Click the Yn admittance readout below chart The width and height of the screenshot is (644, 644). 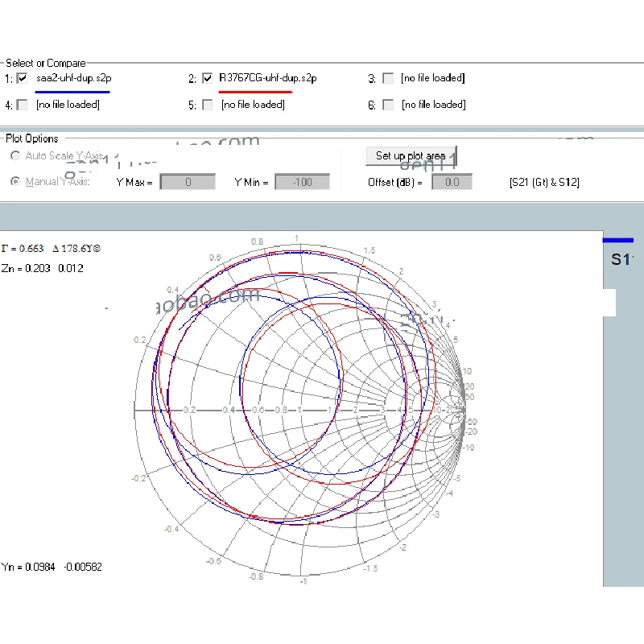(52, 567)
